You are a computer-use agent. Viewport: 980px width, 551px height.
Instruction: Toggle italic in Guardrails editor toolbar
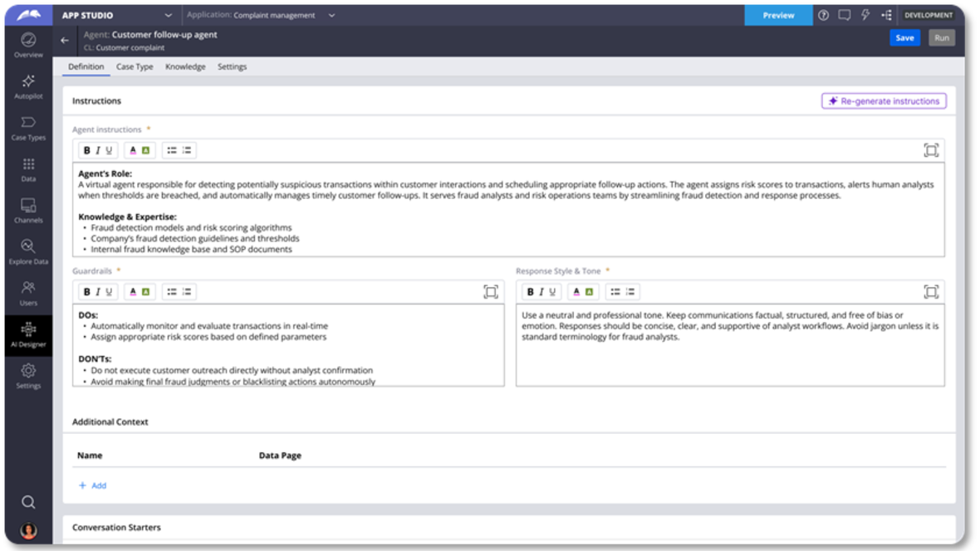[x=97, y=291]
